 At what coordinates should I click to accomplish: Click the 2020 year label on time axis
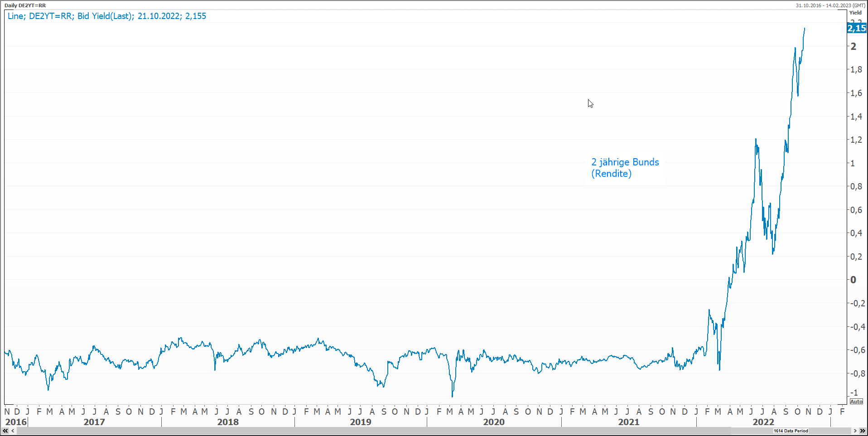coord(494,422)
